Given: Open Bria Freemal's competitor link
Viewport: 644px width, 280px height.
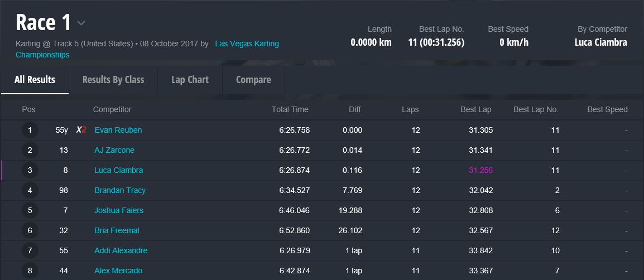Looking at the screenshot, I should 117,230.
